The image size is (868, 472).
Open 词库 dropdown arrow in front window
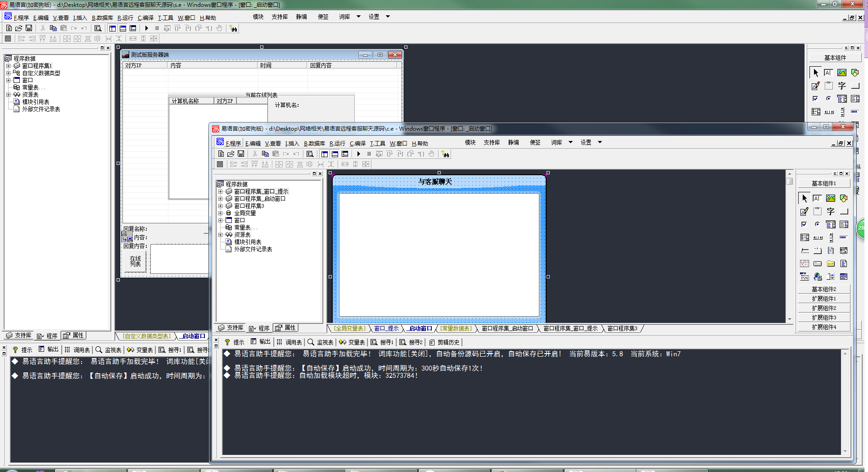pyautogui.click(x=570, y=142)
